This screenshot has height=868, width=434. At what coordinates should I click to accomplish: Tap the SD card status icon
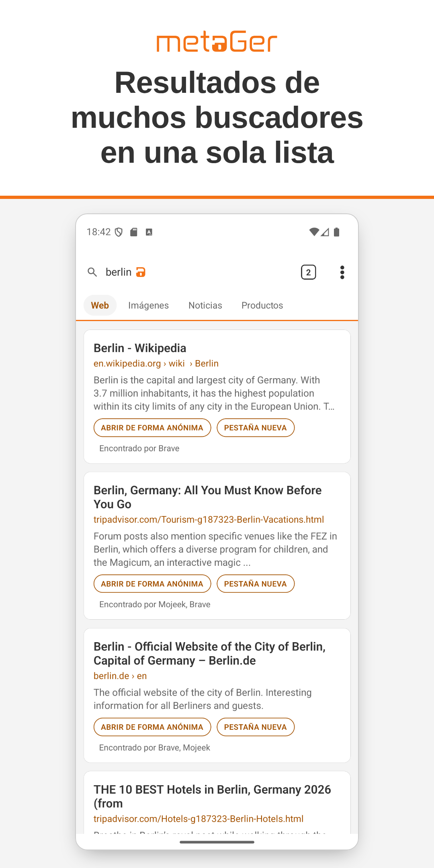(x=134, y=232)
